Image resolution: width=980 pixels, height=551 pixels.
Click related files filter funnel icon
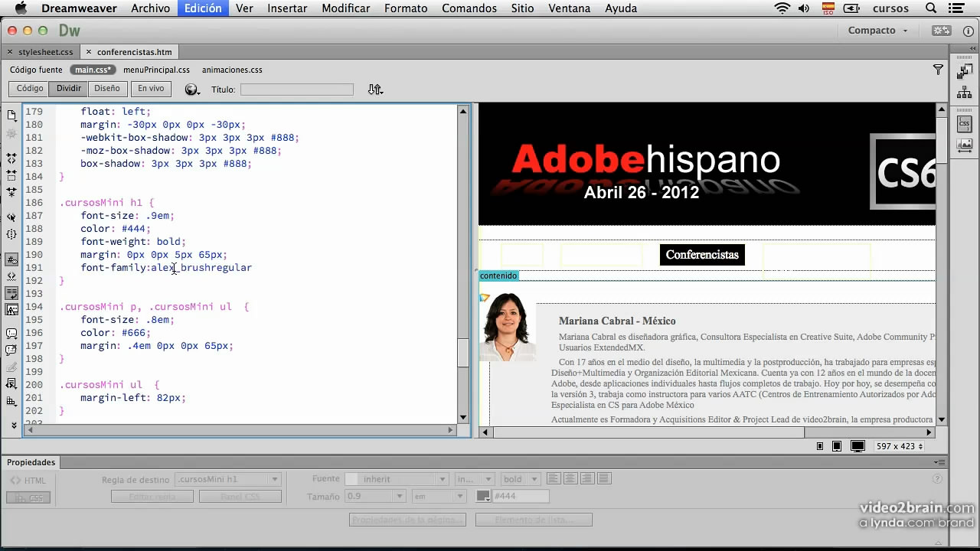coord(938,70)
